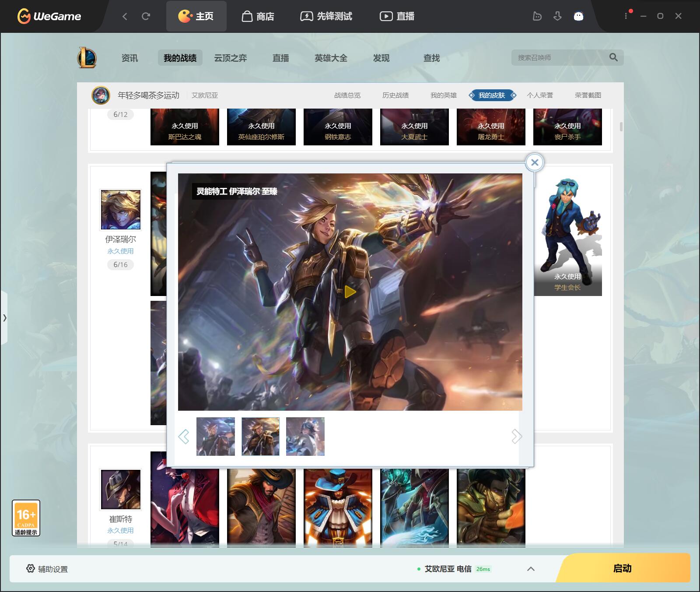700x592 pixels.
Task: Select the 斯巴达之魂 skin card
Action: point(185,127)
